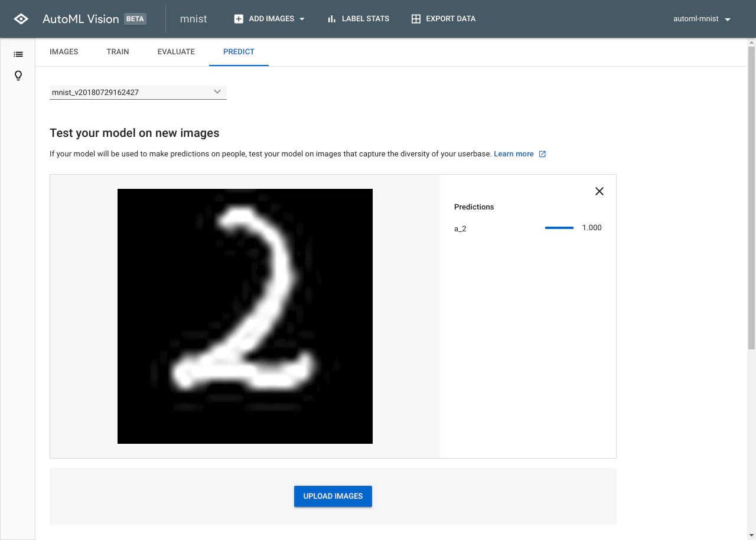Click the Label Stats text in the top bar

tap(366, 19)
